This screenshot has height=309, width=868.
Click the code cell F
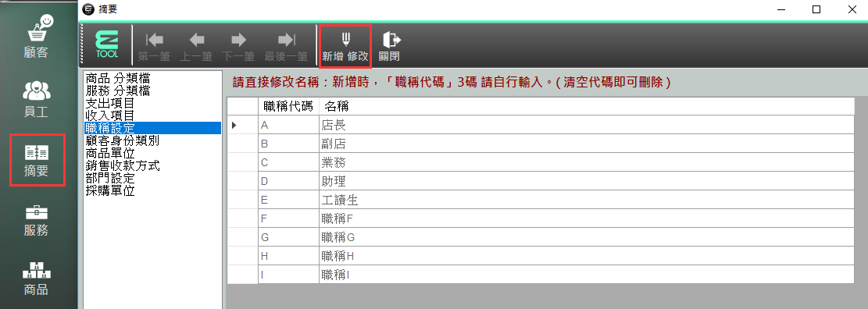[x=288, y=219]
